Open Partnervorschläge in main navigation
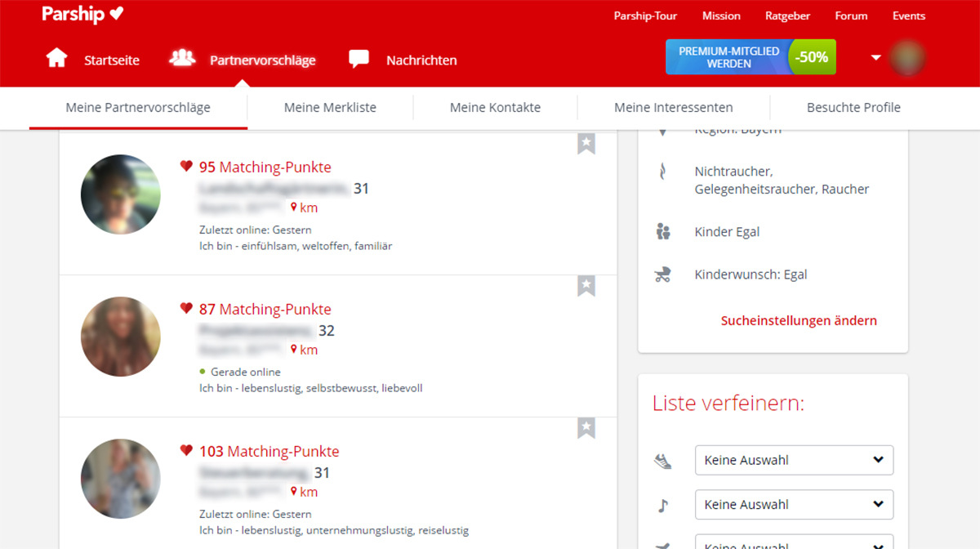Screen dimensions: 980x549 [263, 60]
